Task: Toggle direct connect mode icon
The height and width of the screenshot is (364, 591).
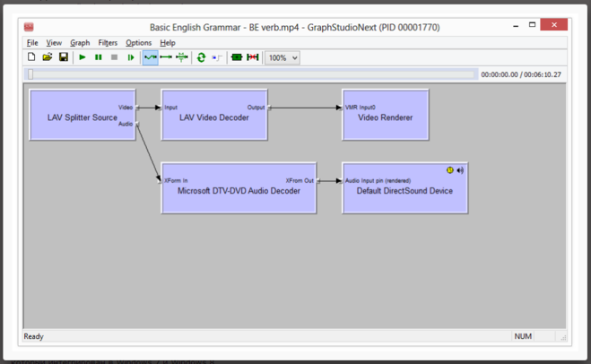Action: 166,57
